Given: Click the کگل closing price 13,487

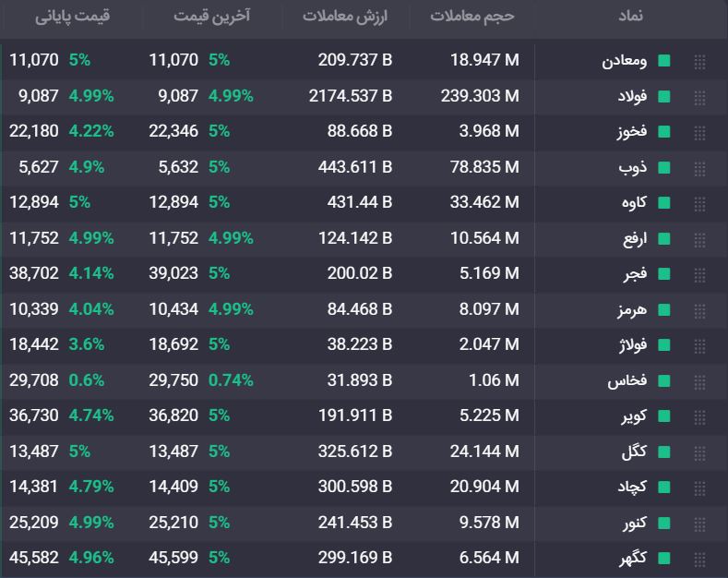Looking at the screenshot, I should [34, 452].
